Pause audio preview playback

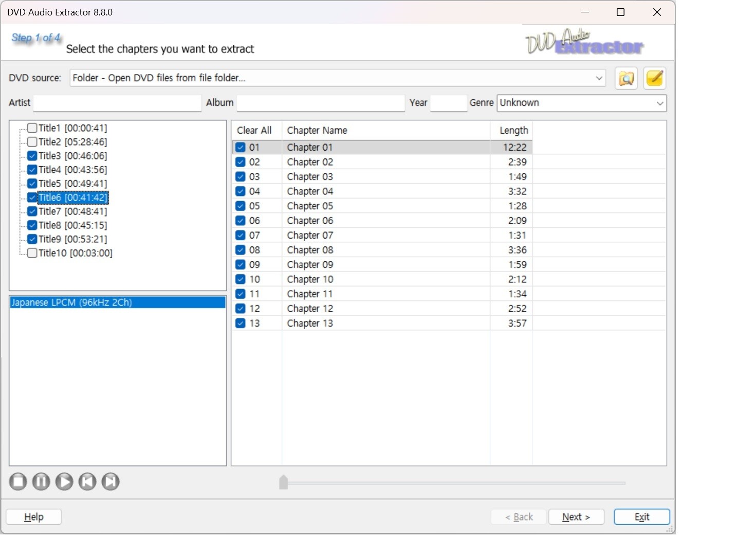[x=41, y=481]
